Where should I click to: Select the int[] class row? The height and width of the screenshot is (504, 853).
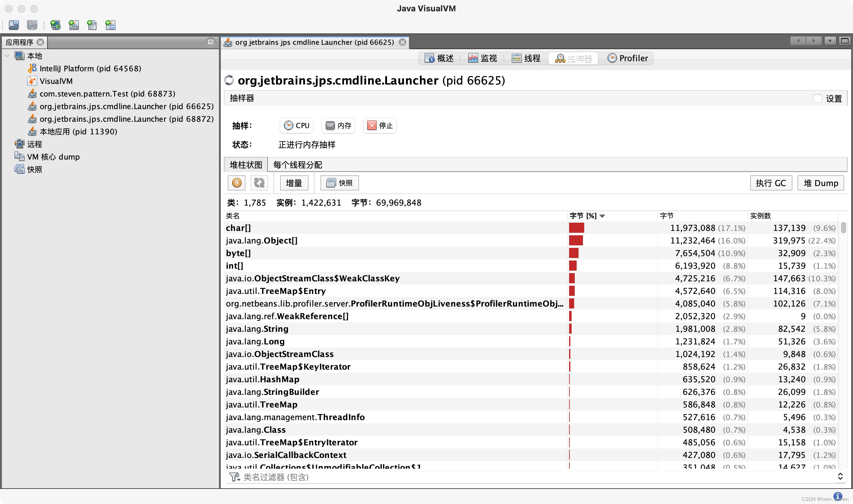coord(532,266)
